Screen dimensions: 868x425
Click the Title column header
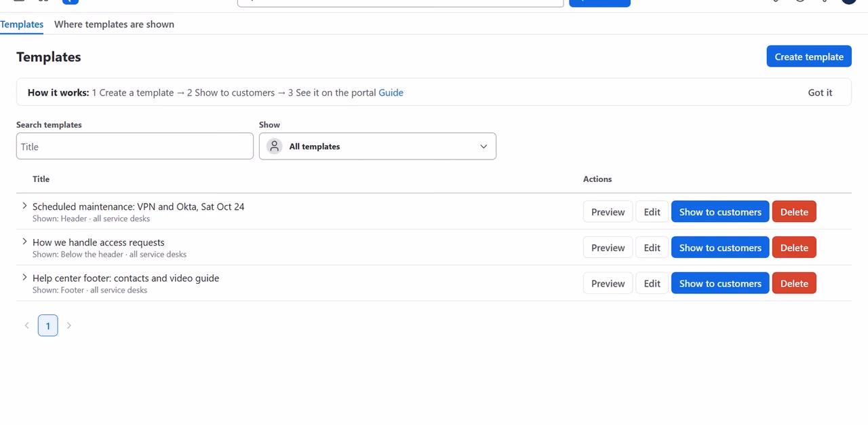41,179
